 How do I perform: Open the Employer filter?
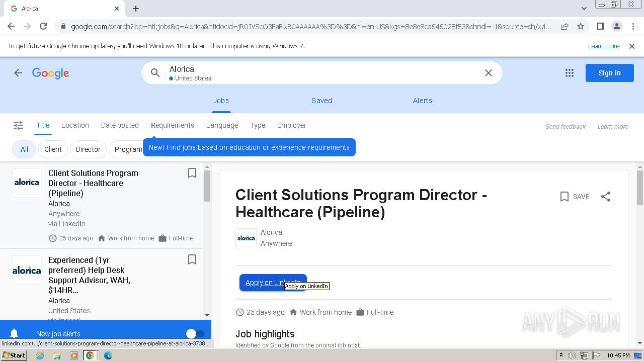292,125
